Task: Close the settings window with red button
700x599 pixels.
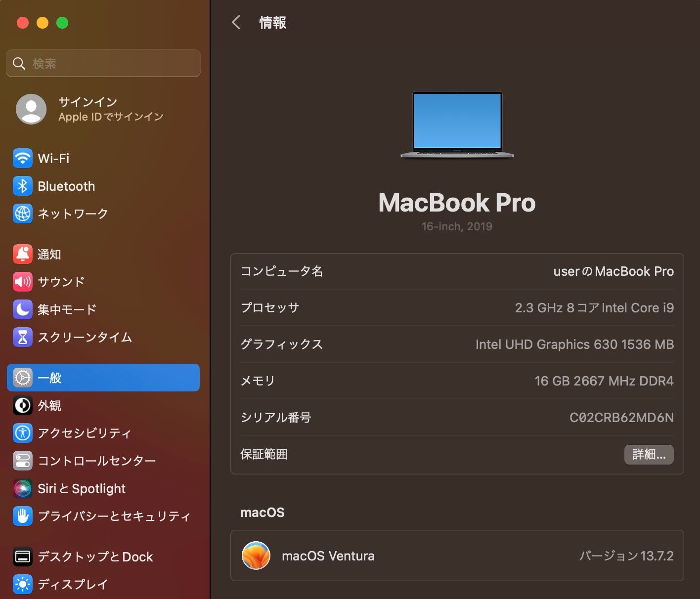Action: click(23, 23)
